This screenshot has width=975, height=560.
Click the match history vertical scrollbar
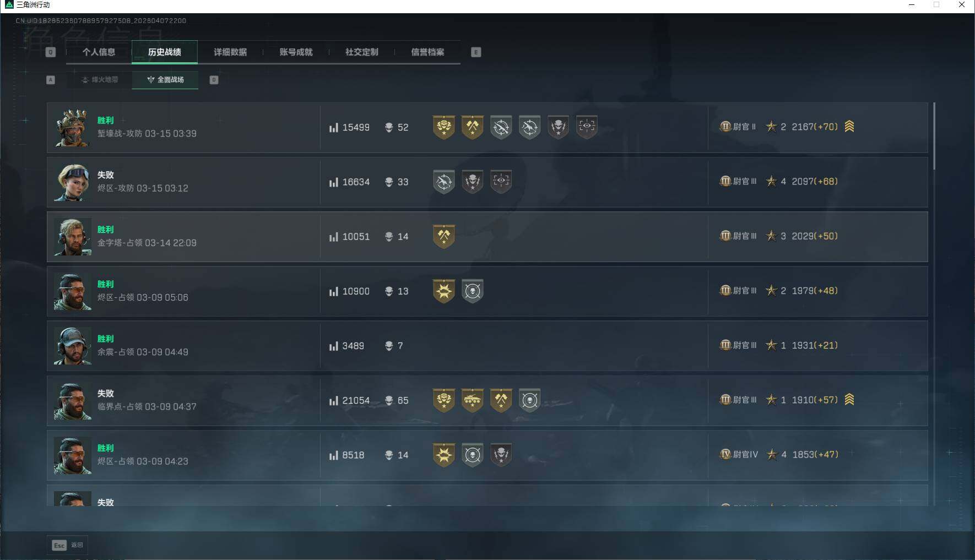(934, 136)
